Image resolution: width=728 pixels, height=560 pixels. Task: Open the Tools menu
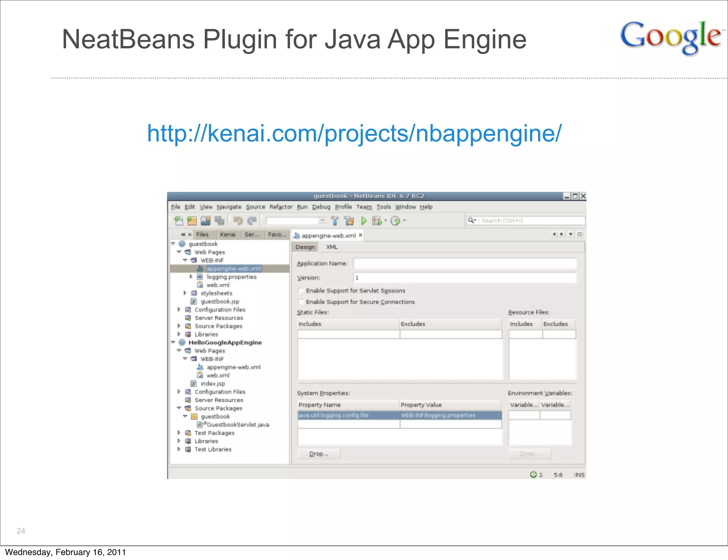[x=384, y=207]
